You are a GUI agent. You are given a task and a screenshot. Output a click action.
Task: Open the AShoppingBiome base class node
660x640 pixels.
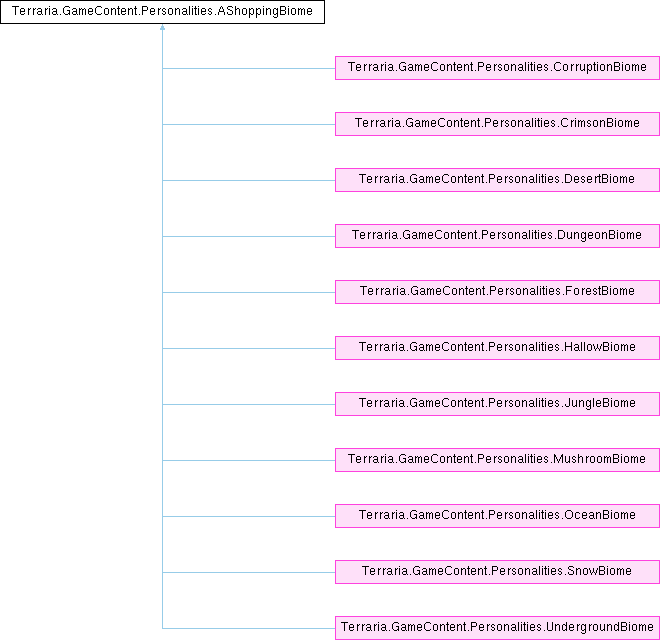[162, 12]
